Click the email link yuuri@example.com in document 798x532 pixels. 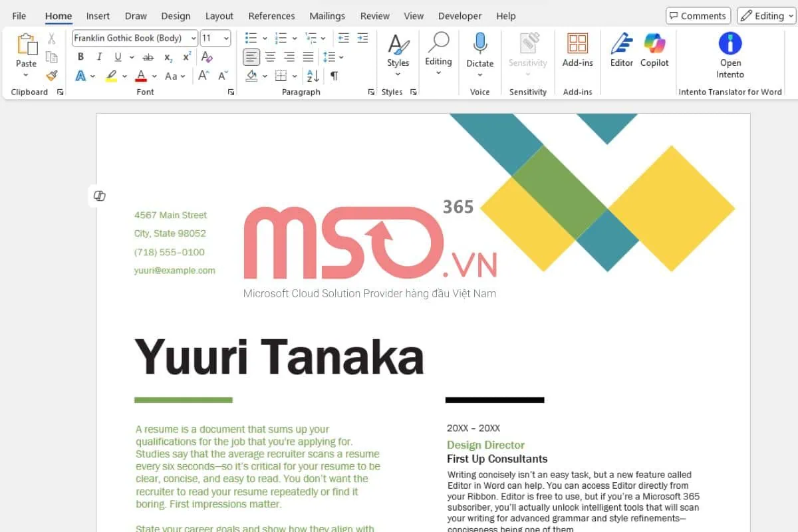pos(175,270)
